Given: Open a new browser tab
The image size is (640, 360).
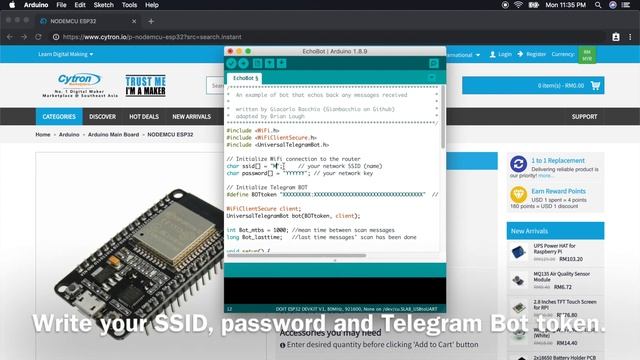Looking at the screenshot, I should tap(151, 21).
